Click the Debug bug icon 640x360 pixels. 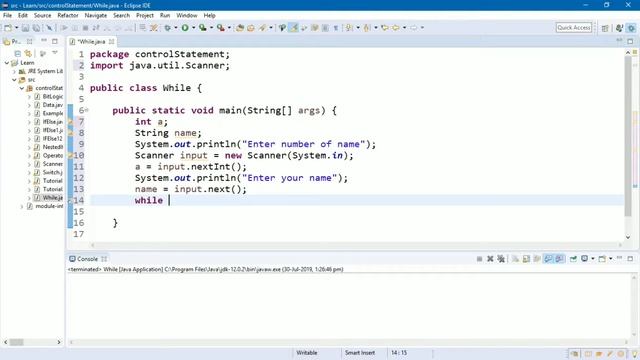point(167,28)
